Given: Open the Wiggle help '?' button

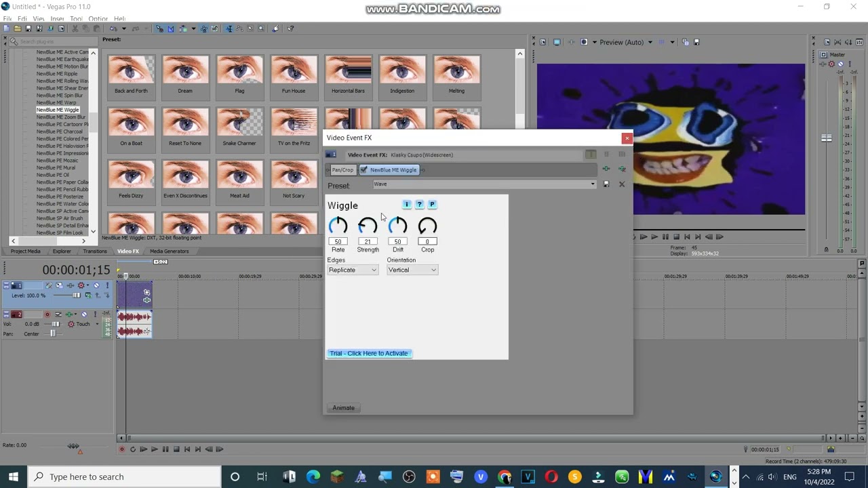Looking at the screenshot, I should click(419, 204).
